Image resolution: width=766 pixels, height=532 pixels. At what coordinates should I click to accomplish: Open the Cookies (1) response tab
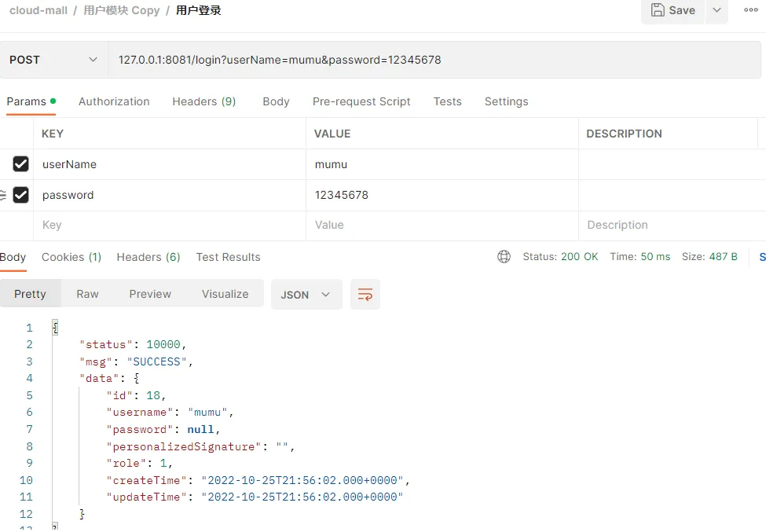[x=71, y=257]
